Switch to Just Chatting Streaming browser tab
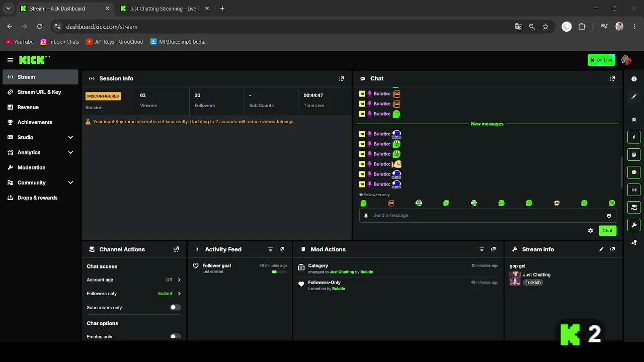Image resolution: width=644 pixels, height=362 pixels. (x=165, y=9)
